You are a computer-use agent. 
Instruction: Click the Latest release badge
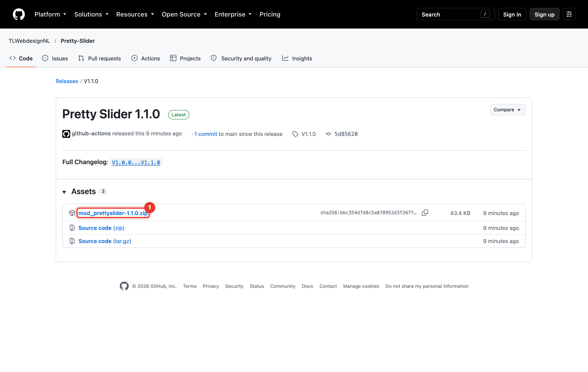[179, 115]
